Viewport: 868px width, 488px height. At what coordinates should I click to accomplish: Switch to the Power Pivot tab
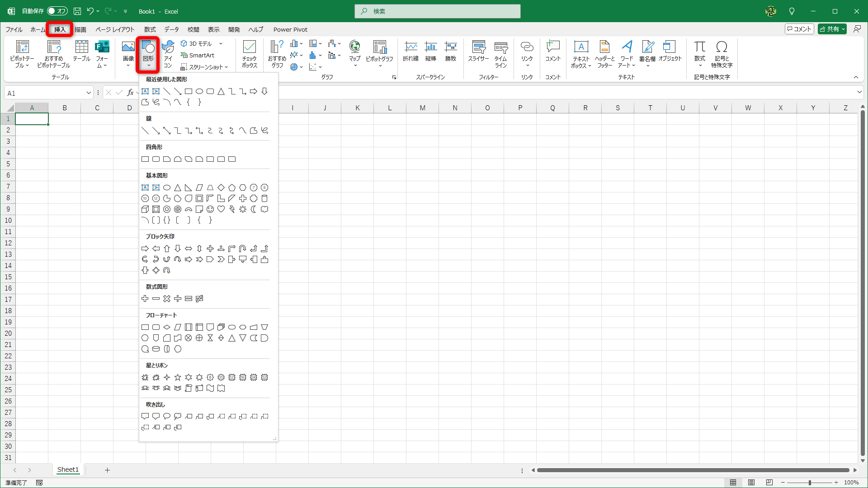[x=290, y=29]
